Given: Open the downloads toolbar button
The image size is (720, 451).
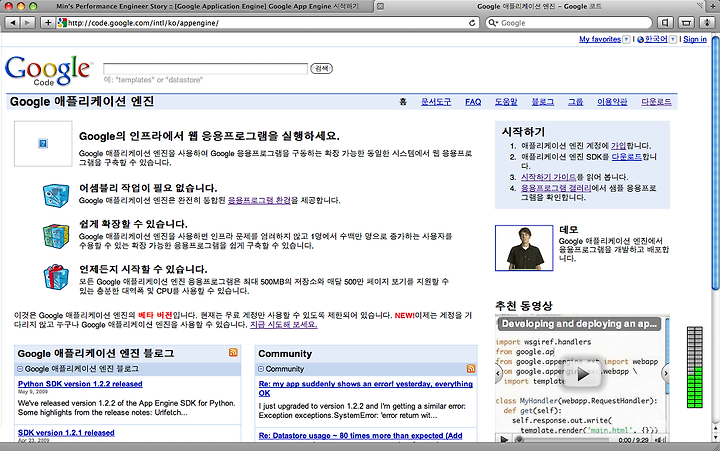Looking at the screenshot, I should [x=707, y=23].
